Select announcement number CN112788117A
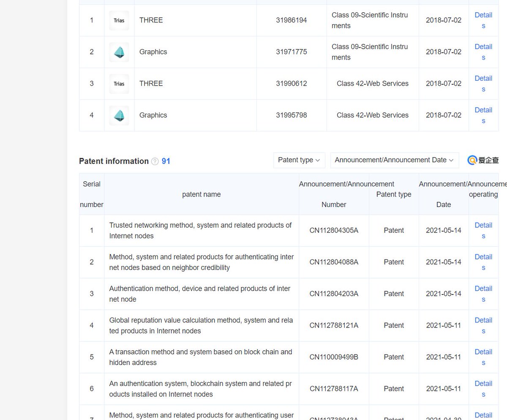The width and height of the screenshot is (507, 420). tap(334, 389)
